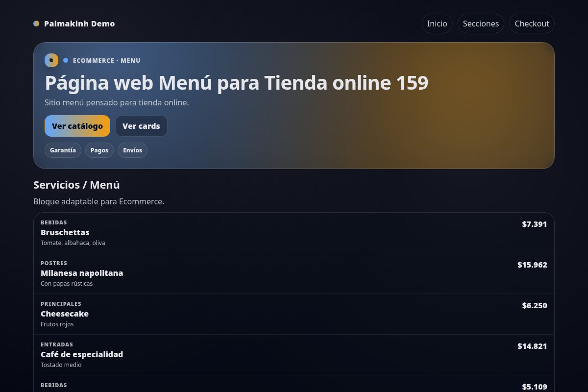This screenshot has width=588, height=392.
Task: Click the Palmakinh Demo logo dot
Action: coord(36,23)
